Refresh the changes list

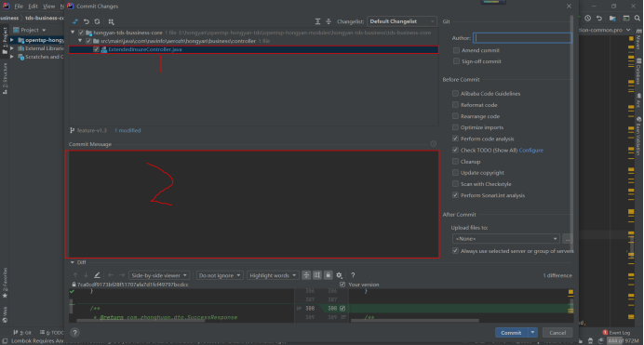click(x=98, y=21)
